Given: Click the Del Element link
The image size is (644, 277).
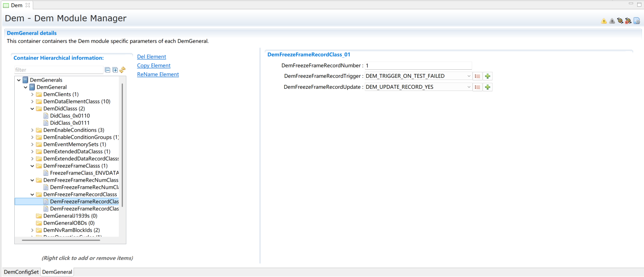Looking at the screenshot, I should 151,57.
